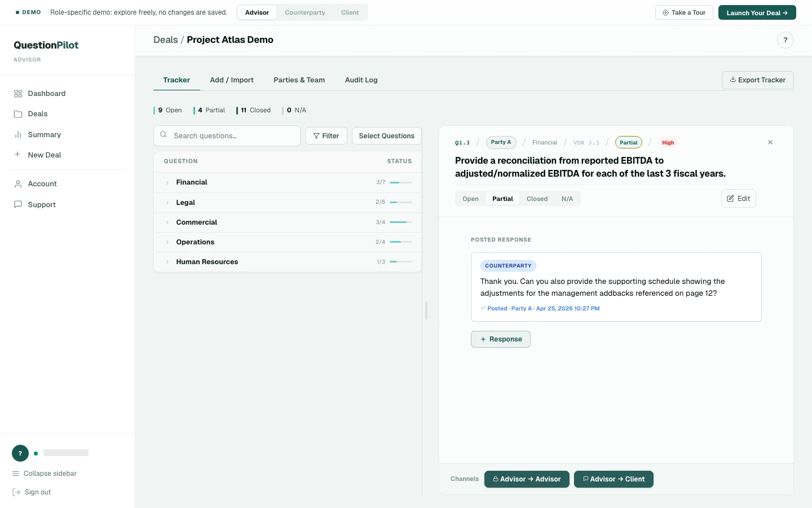Viewport: 812px width, 508px height.
Task: Click the New Deal plus icon
Action: click(x=18, y=155)
